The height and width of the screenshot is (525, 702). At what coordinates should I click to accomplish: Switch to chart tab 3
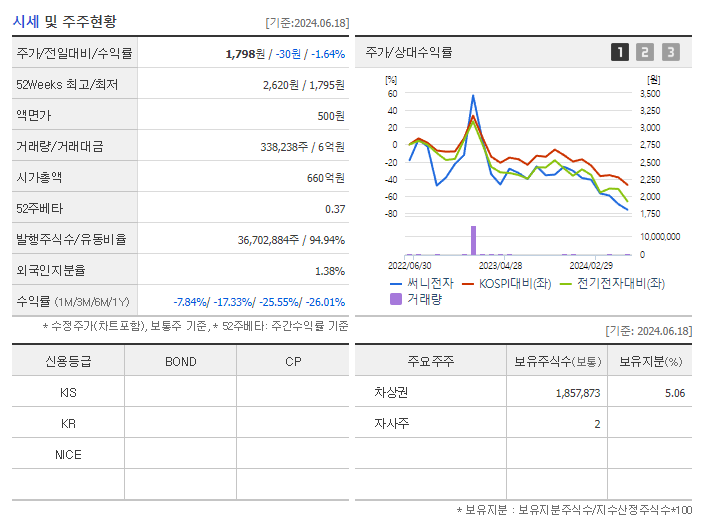(x=671, y=52)
